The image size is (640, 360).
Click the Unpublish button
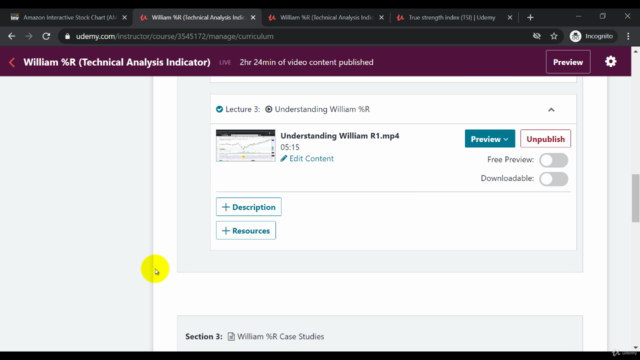[x=545, y=139]
